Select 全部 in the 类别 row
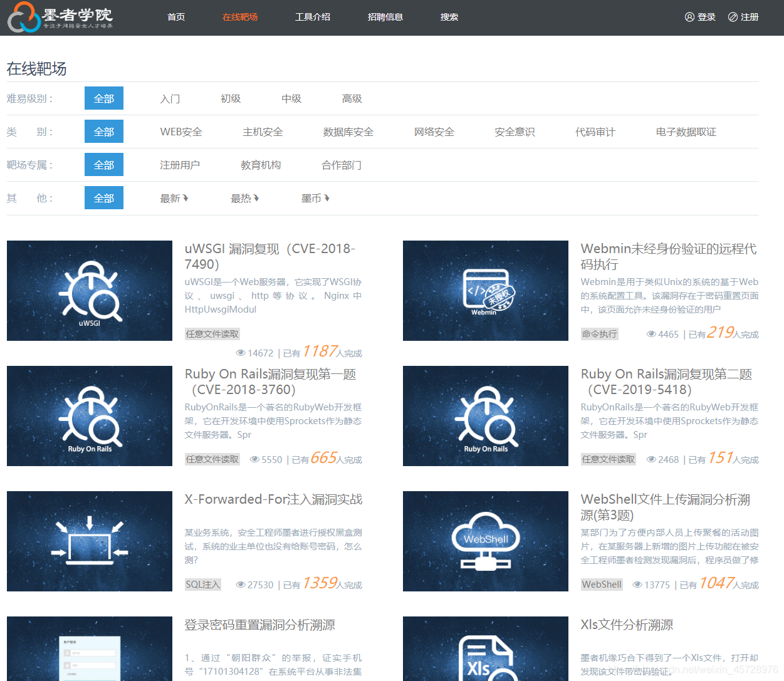The image size is (784, 681). point(104,132)
